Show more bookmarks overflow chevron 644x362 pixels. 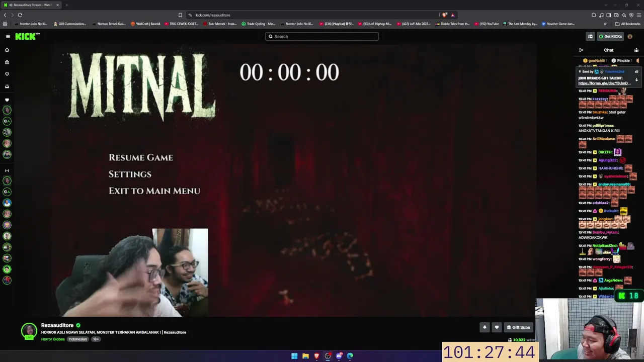pos(605,24)
